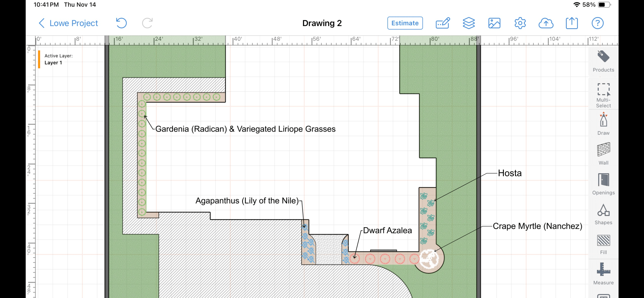
Task: Tap the share export icon
Action: pos(572,23)
